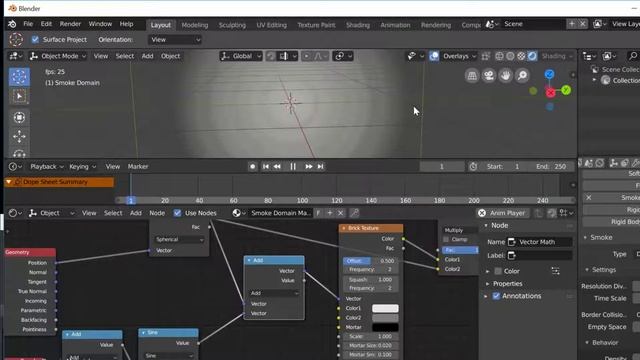Viewport: 640px width, 360px height.
Task: Click the pin icon in node editor header
Action: coord(354,213)
